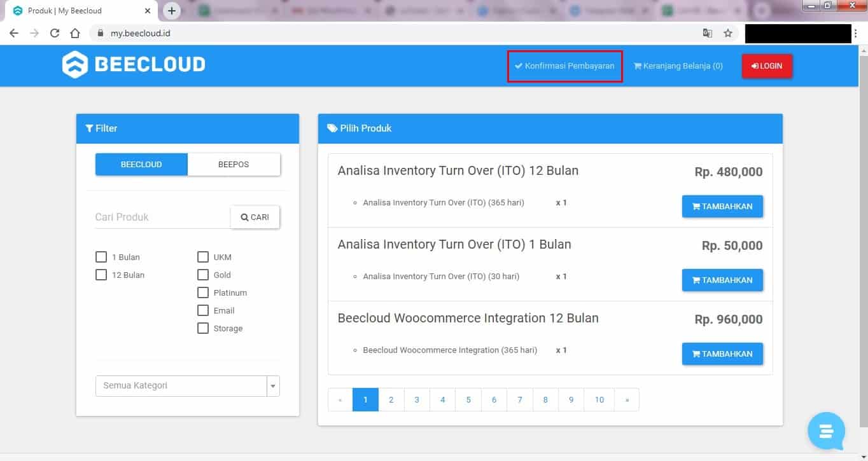
Task: Click the next page » arrow
Action: (627, 400)
